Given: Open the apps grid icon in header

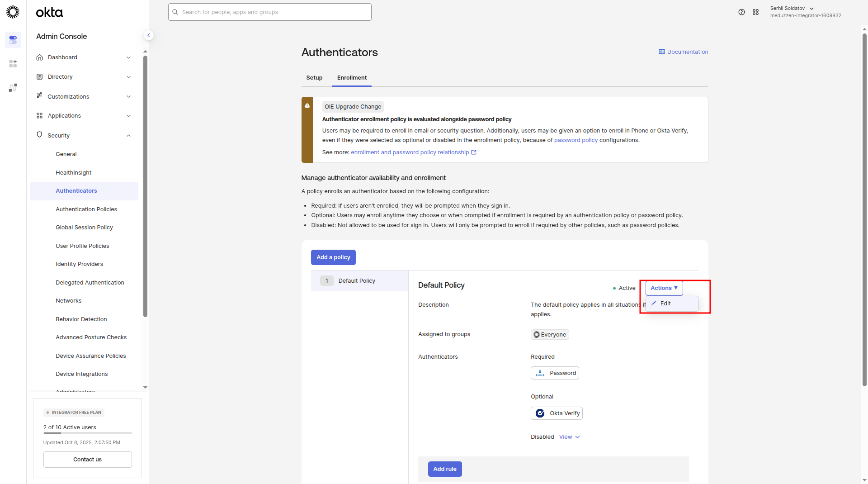Looking at the screenshot, I should 755,12.
